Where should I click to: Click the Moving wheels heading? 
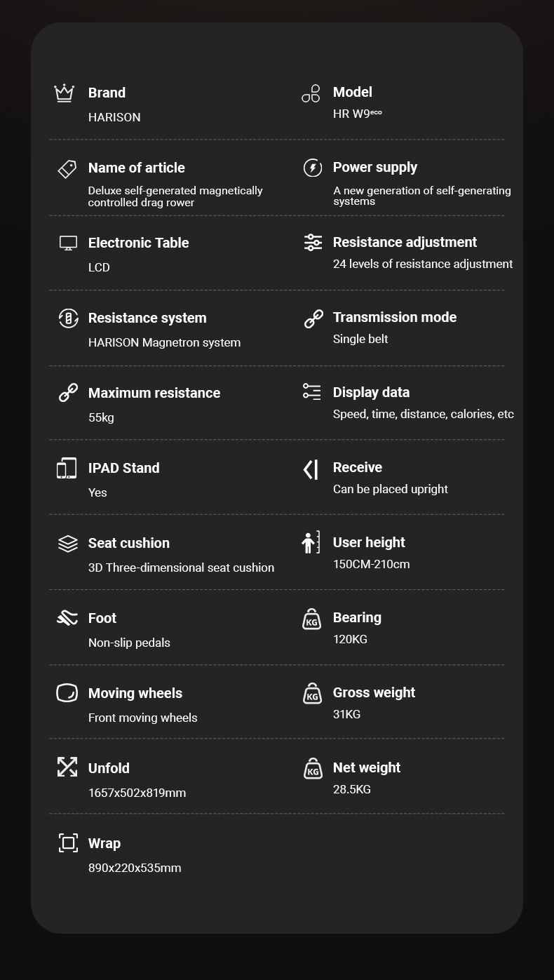click(135, 693)
